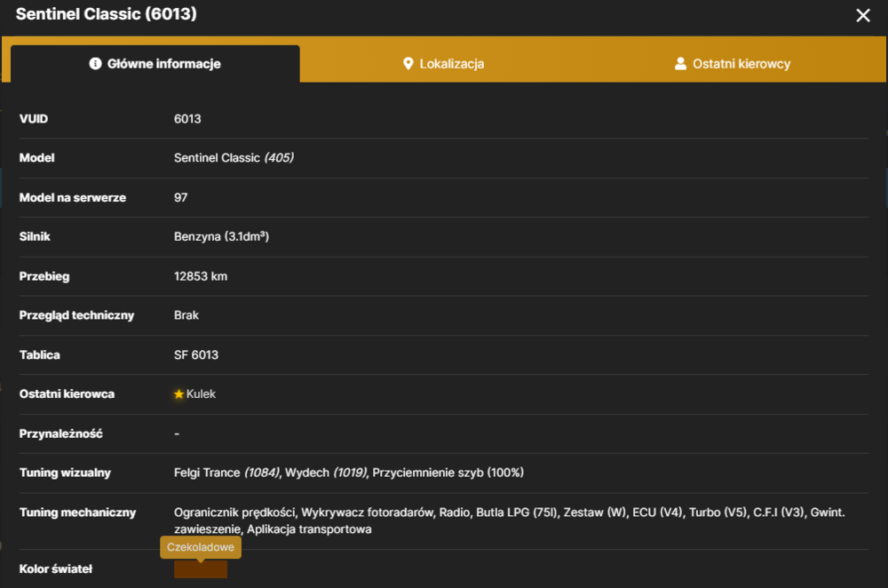Image resolution: width=888 pixels, height=588 pixels.
Task: Click the Turbo (V5) tuning entry
Action: [718, 513]
